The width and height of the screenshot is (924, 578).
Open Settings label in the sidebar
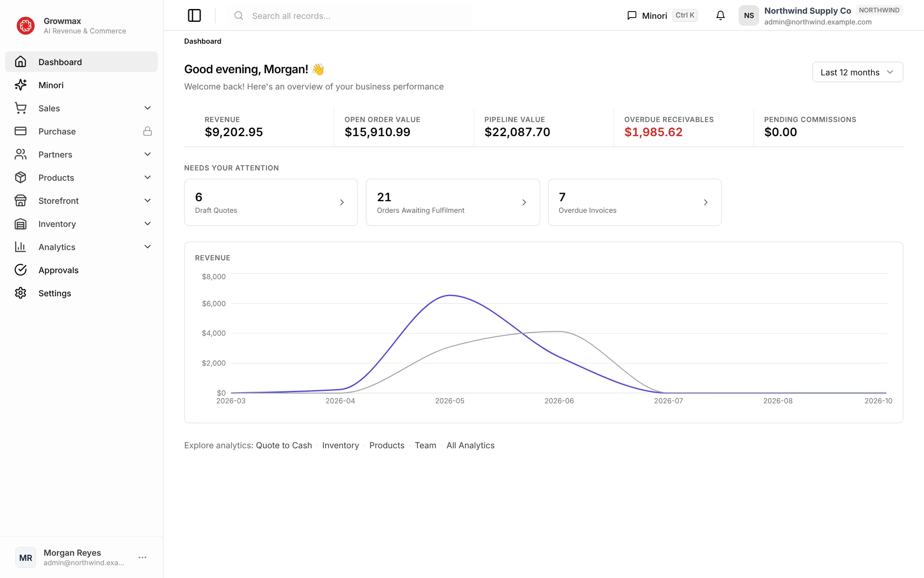55,293
